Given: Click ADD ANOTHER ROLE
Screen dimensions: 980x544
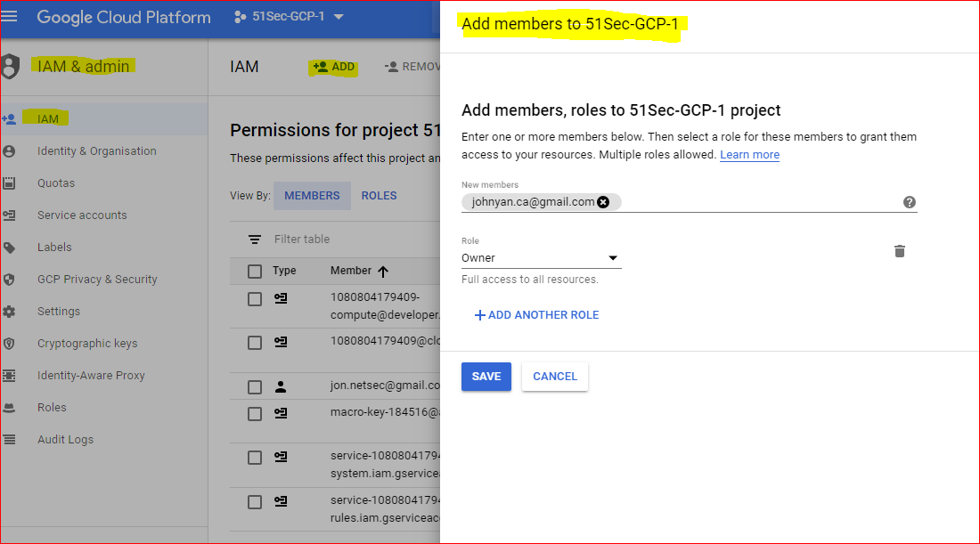Looking at the screenshot, I should (537, 315).
